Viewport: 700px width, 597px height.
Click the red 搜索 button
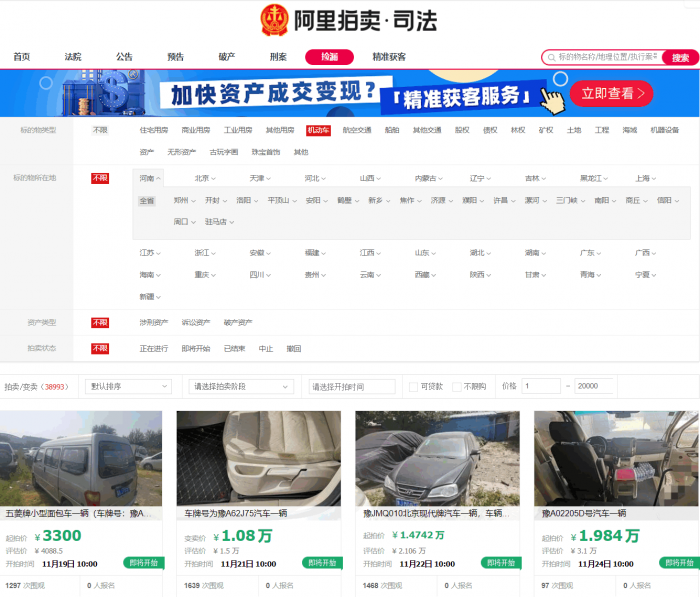click(680, 57)
